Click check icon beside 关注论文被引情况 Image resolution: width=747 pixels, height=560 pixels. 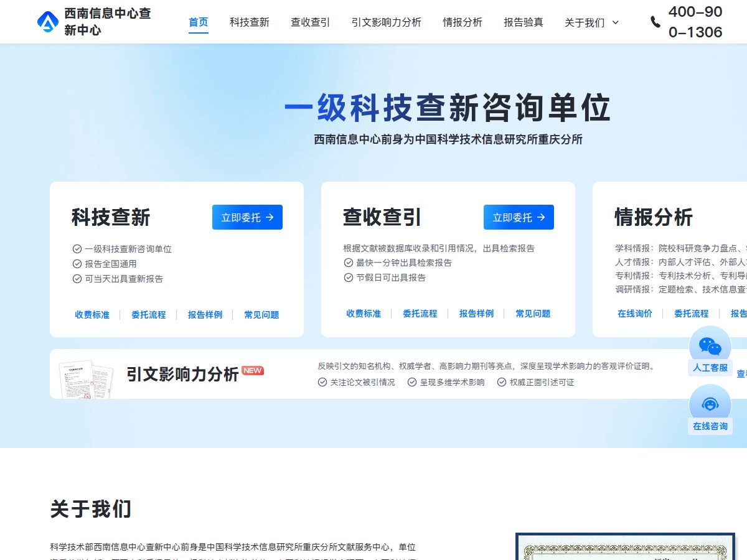[322, 382]
